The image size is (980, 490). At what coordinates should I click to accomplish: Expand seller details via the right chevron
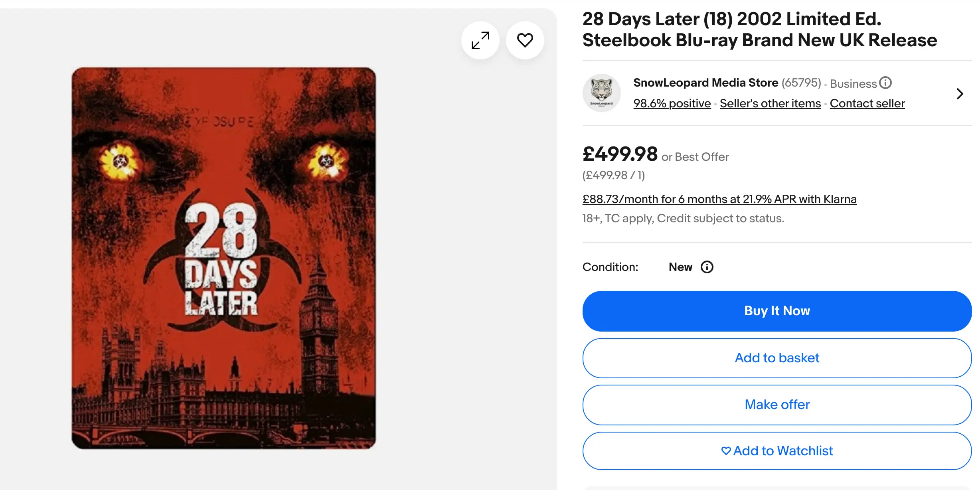pyautogui.click(x=960, y=93)
